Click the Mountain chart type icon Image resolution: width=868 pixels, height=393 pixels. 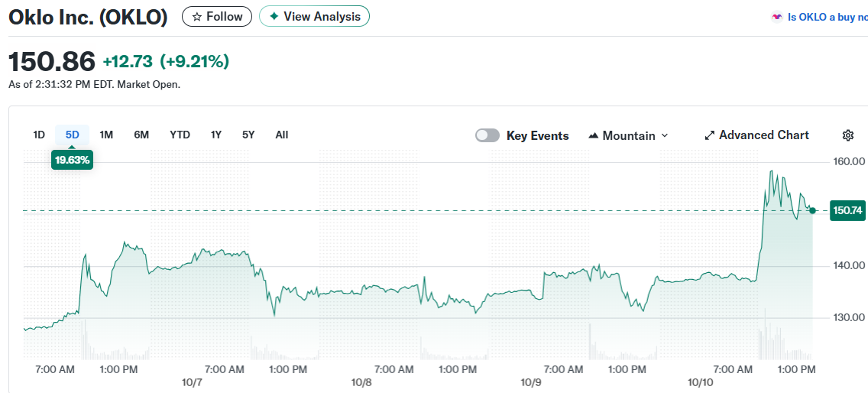point(594,135)
